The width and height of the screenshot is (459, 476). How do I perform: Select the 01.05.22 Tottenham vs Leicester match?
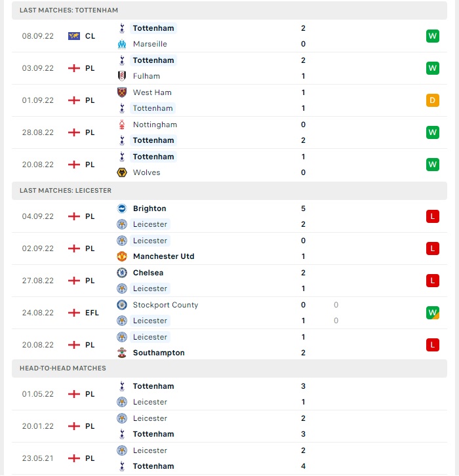229,394
